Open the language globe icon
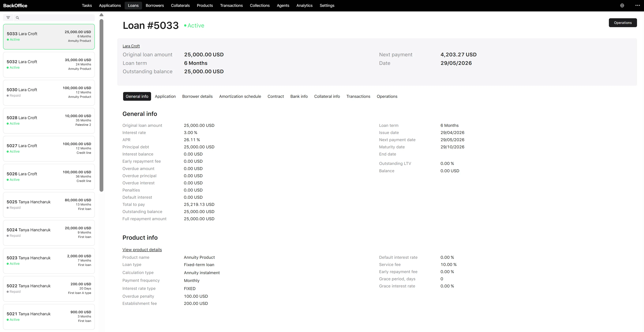The width and height of the screenshot is (644, 332). pos(622,5)
